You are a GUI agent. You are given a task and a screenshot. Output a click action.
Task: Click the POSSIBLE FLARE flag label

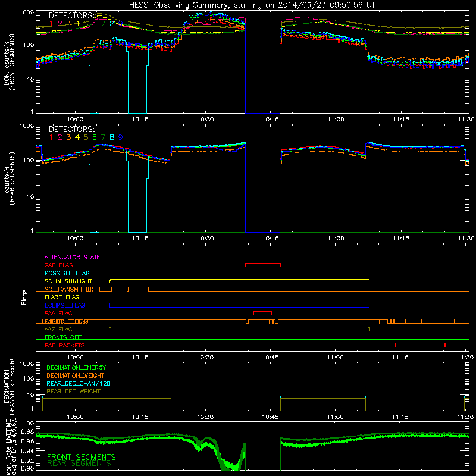point(68,273)
